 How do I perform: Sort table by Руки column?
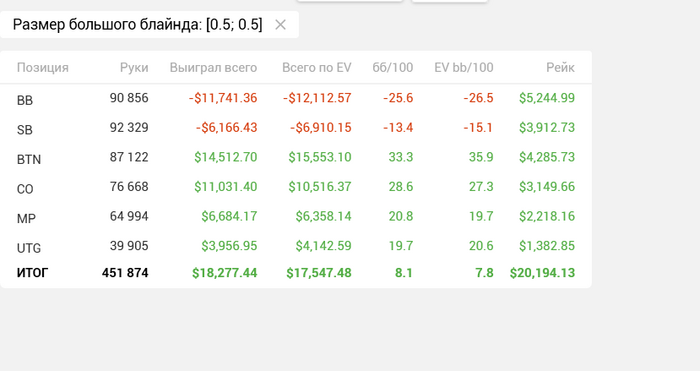[x=134, y=67]
